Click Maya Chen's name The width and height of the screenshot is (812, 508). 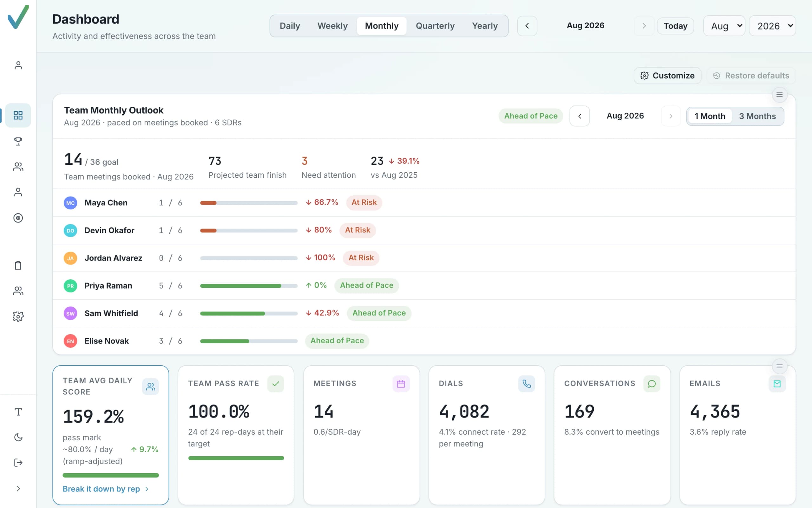pyautogui.click(x=106, y=203)
